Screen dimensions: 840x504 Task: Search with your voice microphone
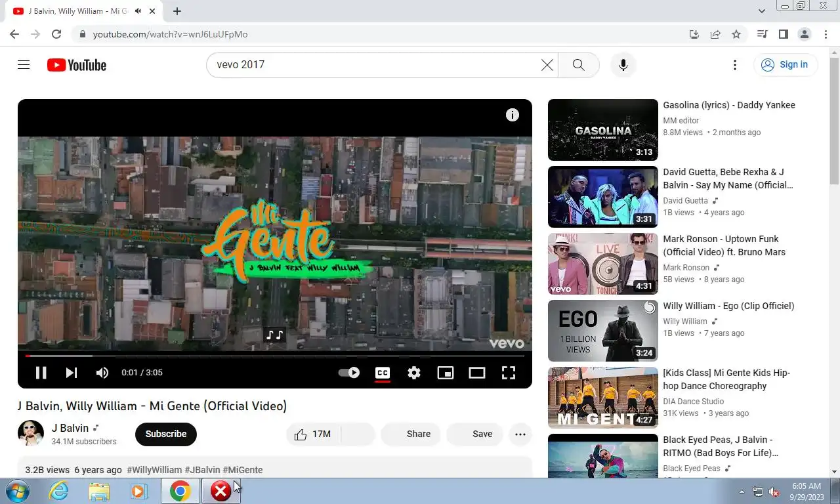[623, 65]
